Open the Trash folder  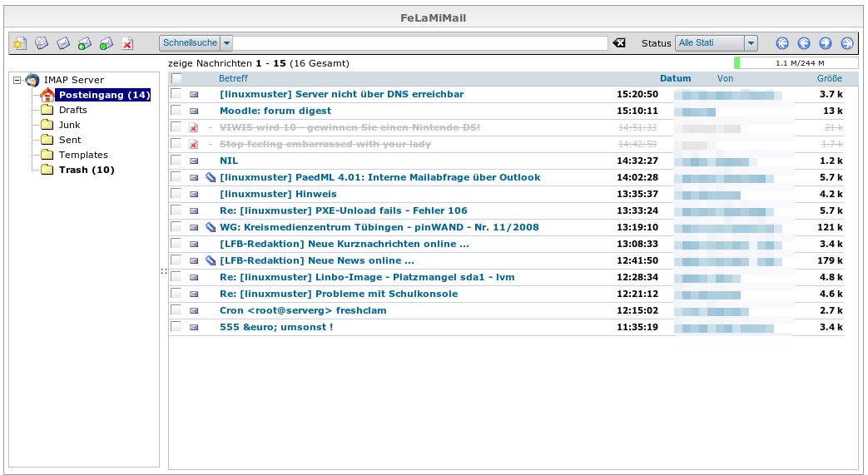pos(87,170)
